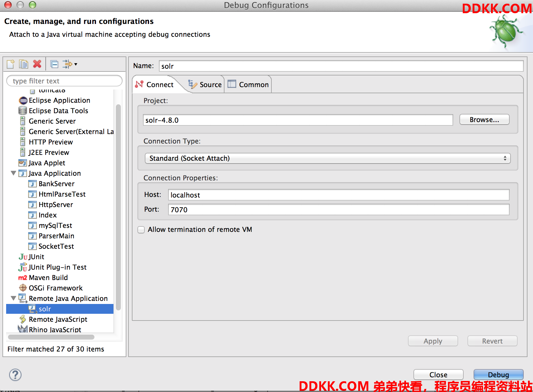The image size is (533, 392).
Task: Switch to the Source tab
Action: click(205, 84)
